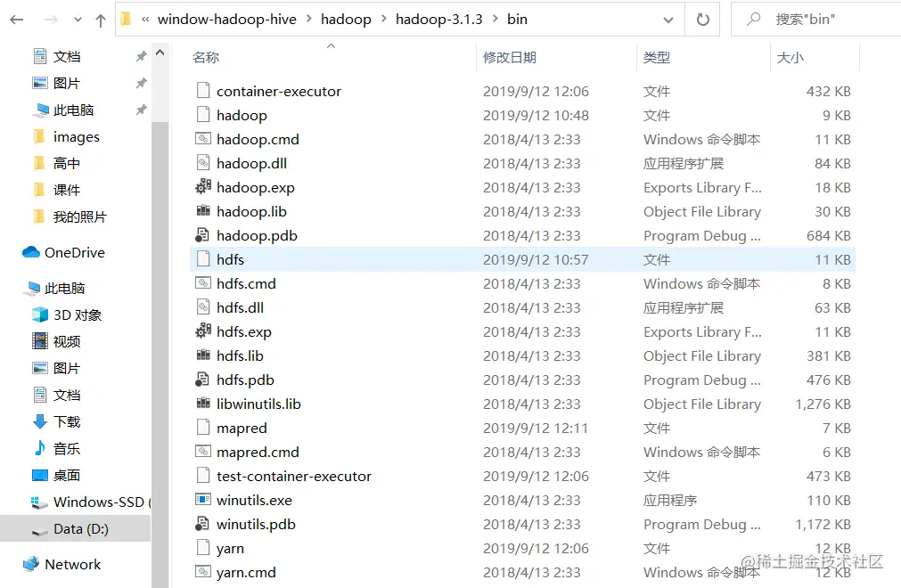
Task: Open Data (D:) drive in navigation pane
Action: pyautogui.click(x=81, y=529)
